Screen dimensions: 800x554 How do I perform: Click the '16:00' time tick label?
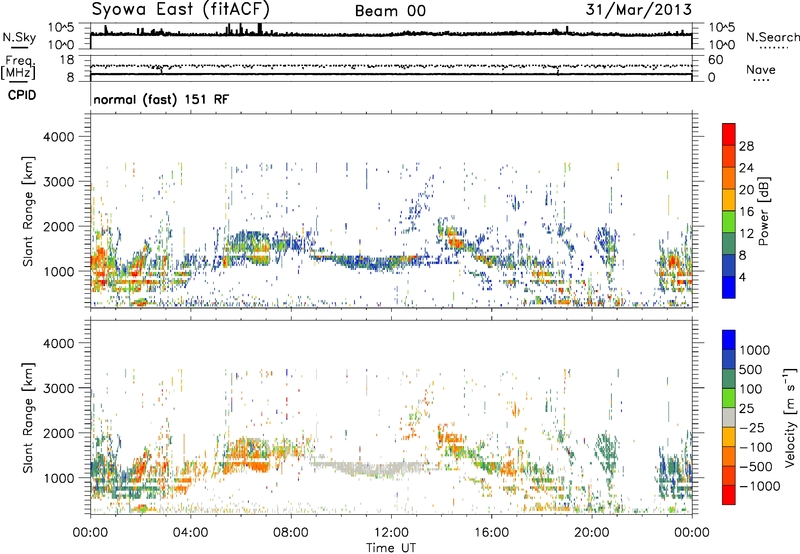[x=491, y=533]
